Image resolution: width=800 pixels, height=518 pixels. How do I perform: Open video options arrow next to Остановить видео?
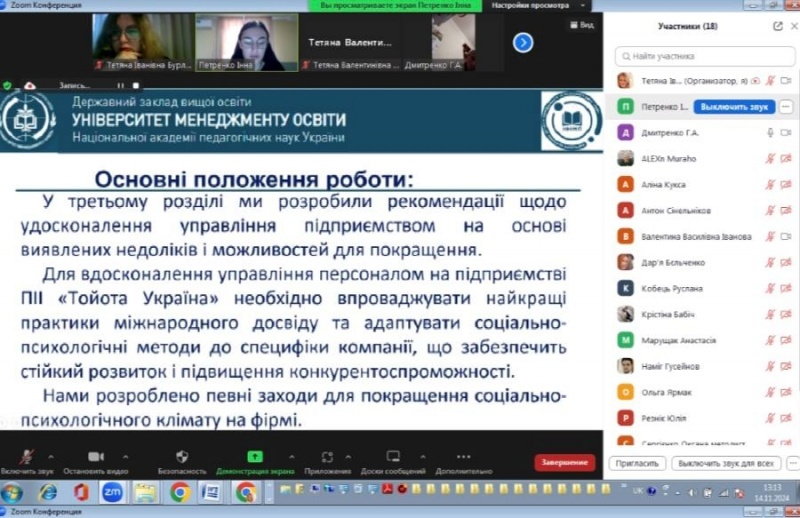pyautogui.click(x=126, y=457)
